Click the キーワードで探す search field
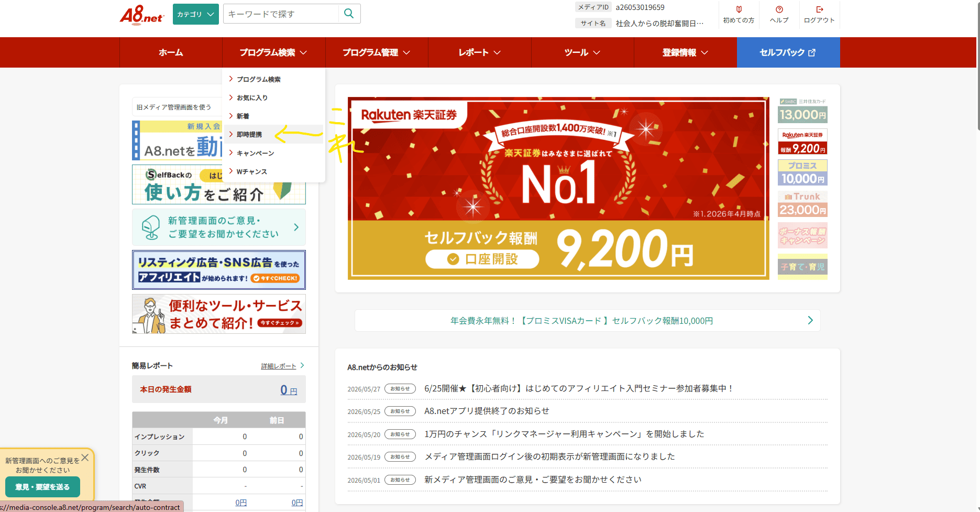980x512 pixels. (x=281, y=14)
